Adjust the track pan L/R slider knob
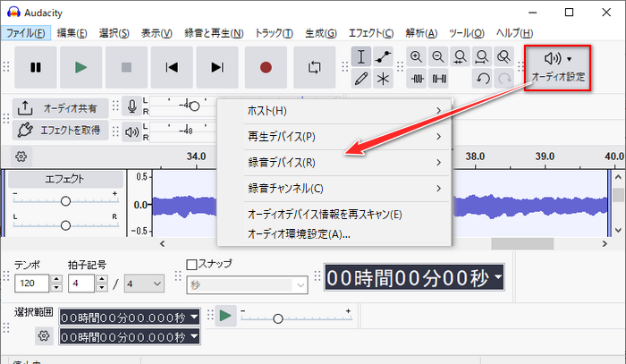 pyautogui.click(x=66, y=225)
